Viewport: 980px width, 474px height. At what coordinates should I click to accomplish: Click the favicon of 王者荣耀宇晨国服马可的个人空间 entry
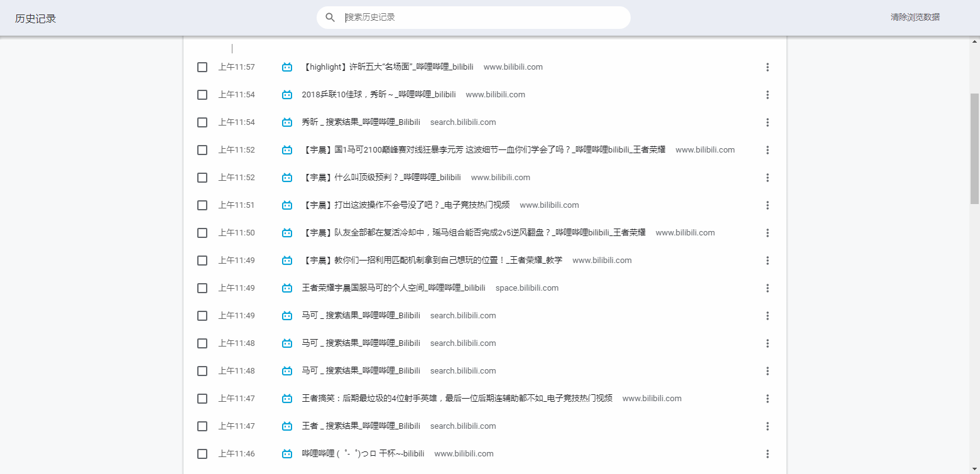(x=287, y=288)
